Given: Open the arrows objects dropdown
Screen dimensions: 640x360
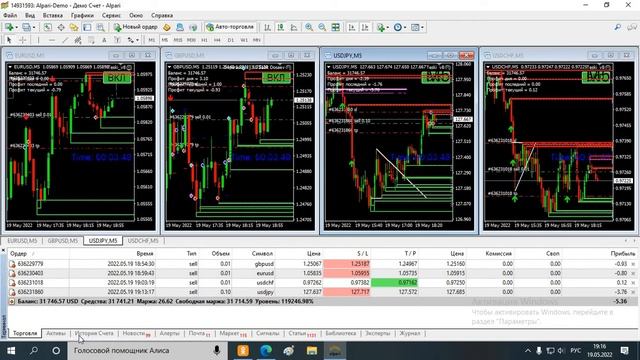Looking at the screenshot, I should pyautogui.click(x=133, y=40).
